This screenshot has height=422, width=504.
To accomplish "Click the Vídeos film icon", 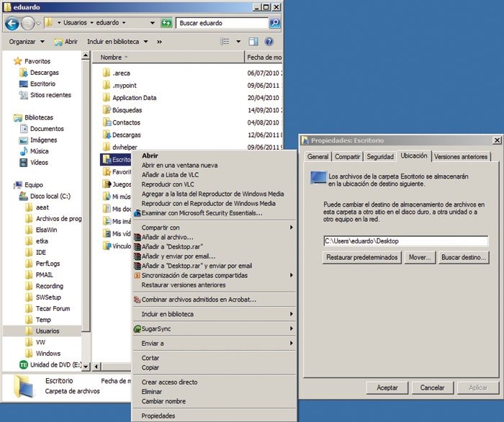I will tap(24, 163).
